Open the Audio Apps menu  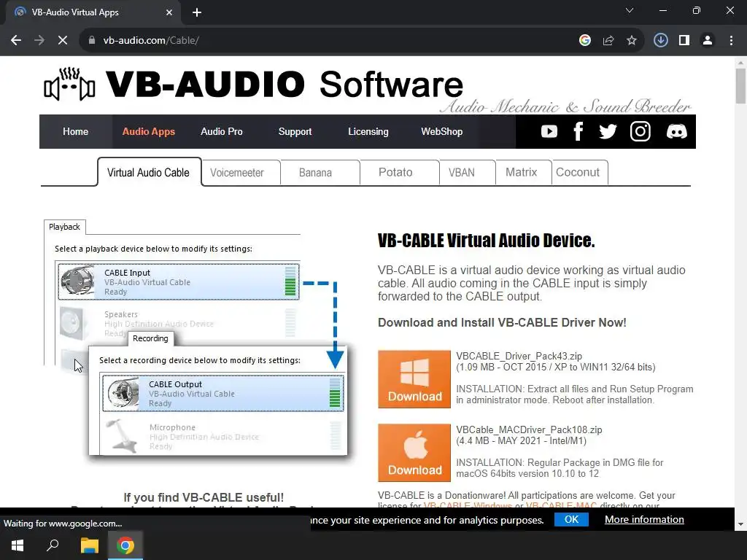pos(148,131)
